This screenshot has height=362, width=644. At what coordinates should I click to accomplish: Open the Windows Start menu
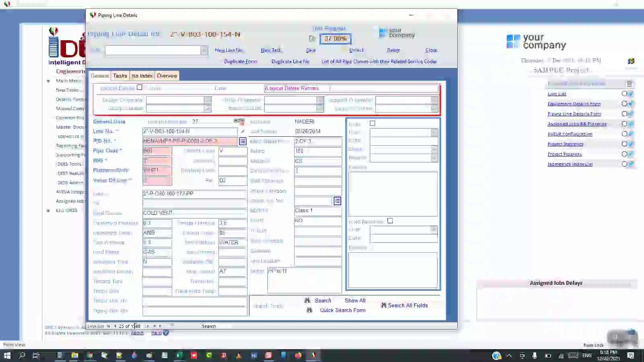tap(7, 355)
